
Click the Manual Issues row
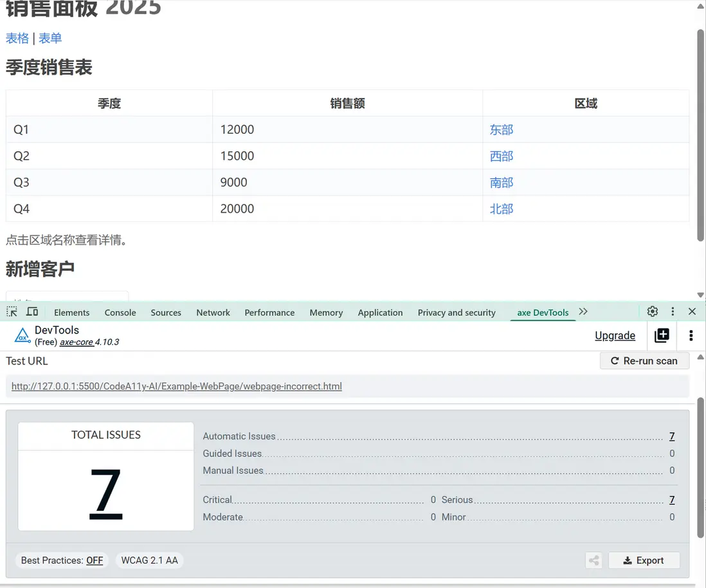pyautogui.click(x=439, y=470)
